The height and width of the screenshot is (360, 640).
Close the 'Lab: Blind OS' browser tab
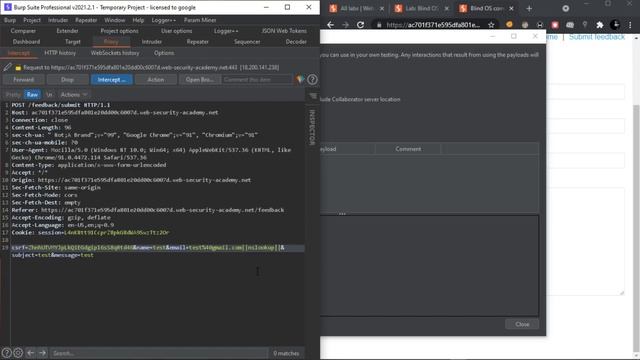(446, 8)
